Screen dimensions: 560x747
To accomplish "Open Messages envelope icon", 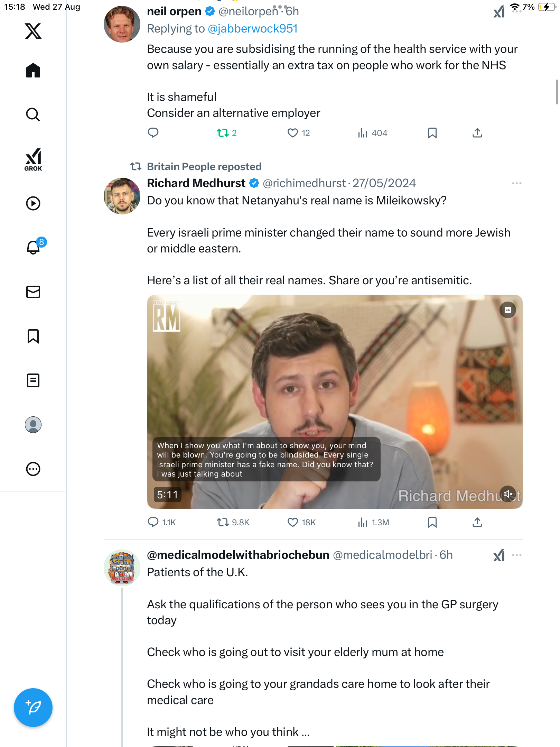I will coord(33,292).
